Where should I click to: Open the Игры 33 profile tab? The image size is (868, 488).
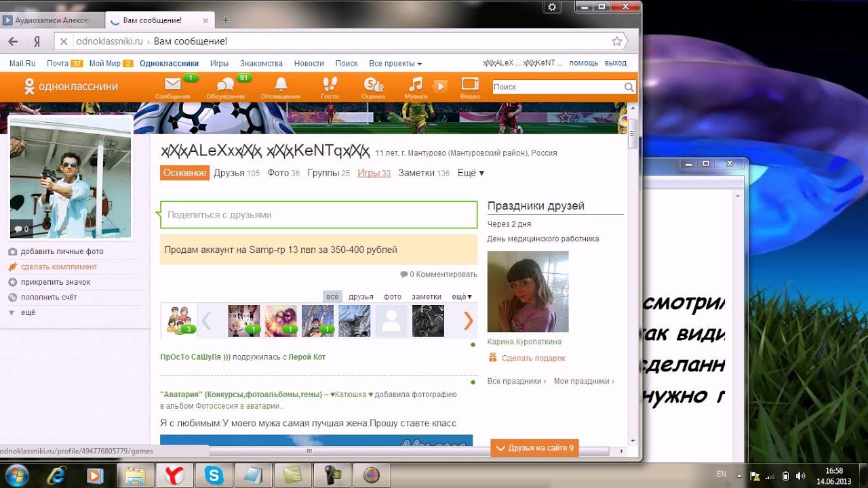pyautogui.click(x=374, y=173)
